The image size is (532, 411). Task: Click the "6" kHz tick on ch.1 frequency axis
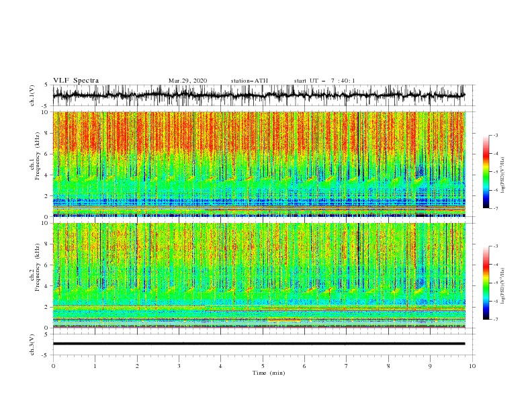tap(47, 154)
